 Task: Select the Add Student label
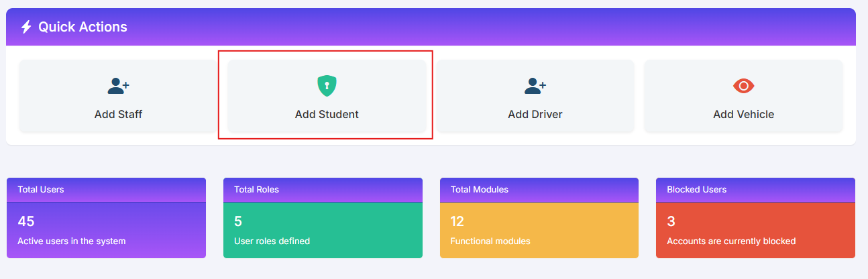[x=327, y=115]
